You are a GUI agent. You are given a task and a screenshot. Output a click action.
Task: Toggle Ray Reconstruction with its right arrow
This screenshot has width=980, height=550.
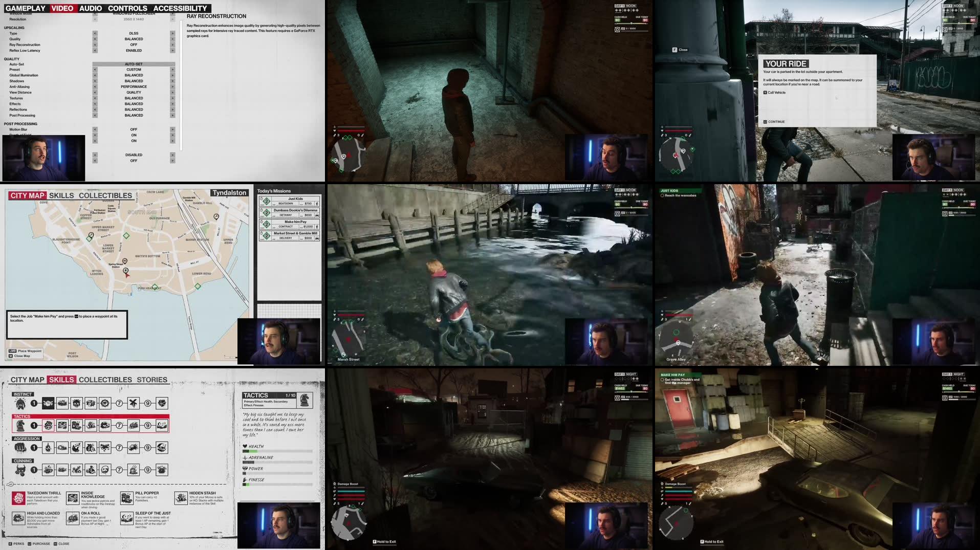coord(172,45)
